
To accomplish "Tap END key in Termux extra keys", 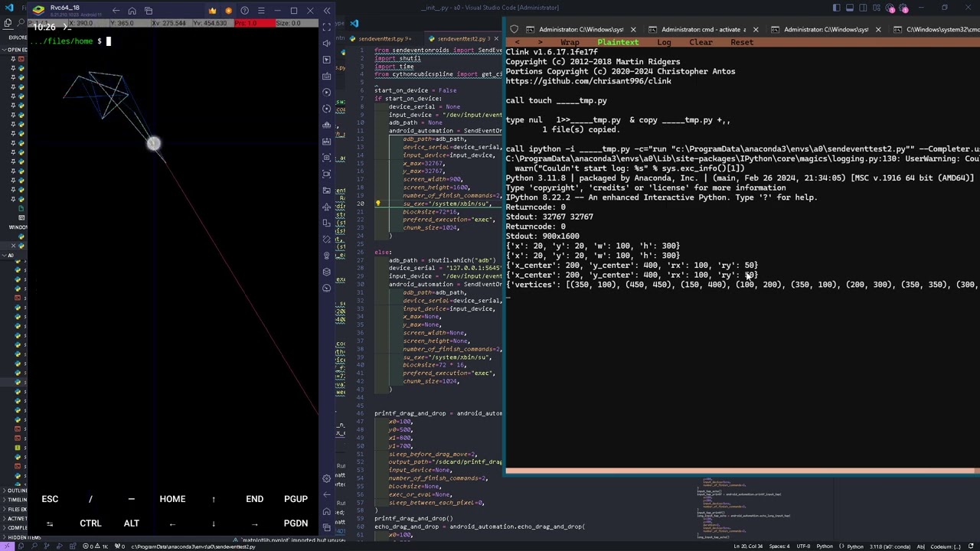I will (254, 499).
